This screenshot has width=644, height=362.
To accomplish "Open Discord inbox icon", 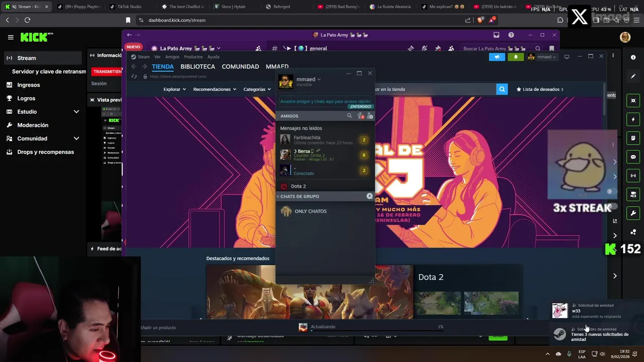I will [x=496, y=35].
